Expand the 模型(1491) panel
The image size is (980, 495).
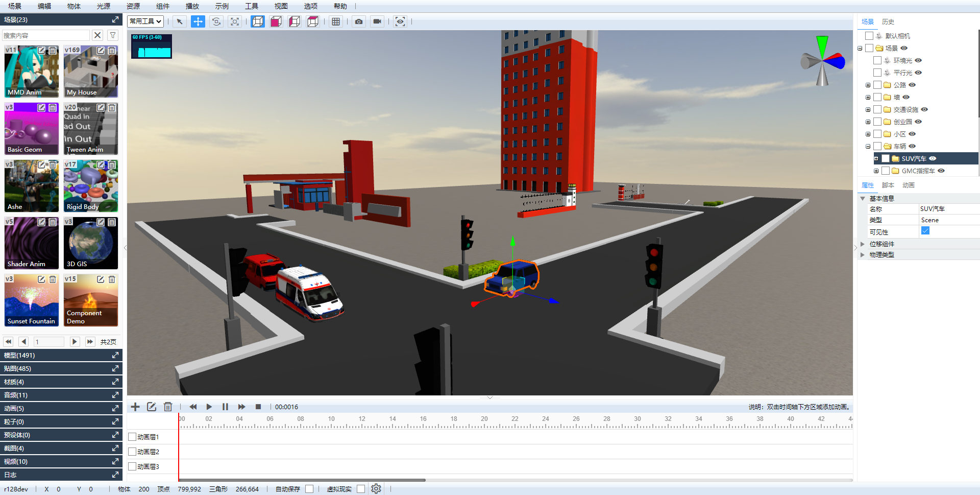pos(115,355)
